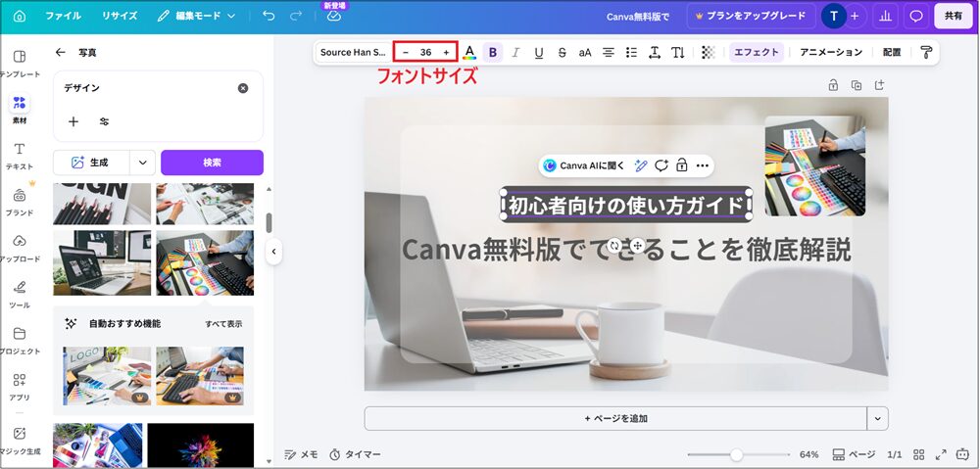Open the ファイル menu
Screen dimensions: 980x469
pyautogui.click(x=63, y=17)
